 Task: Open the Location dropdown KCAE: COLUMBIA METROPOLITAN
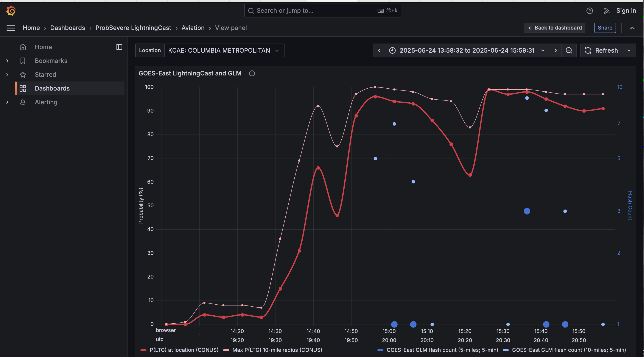pyautogui.click(x=224, y=50)
